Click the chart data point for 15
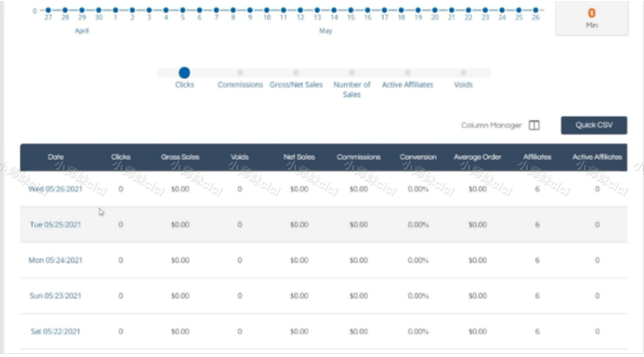The height and width of the screenshot is (357, 644). tap(351, 10)
